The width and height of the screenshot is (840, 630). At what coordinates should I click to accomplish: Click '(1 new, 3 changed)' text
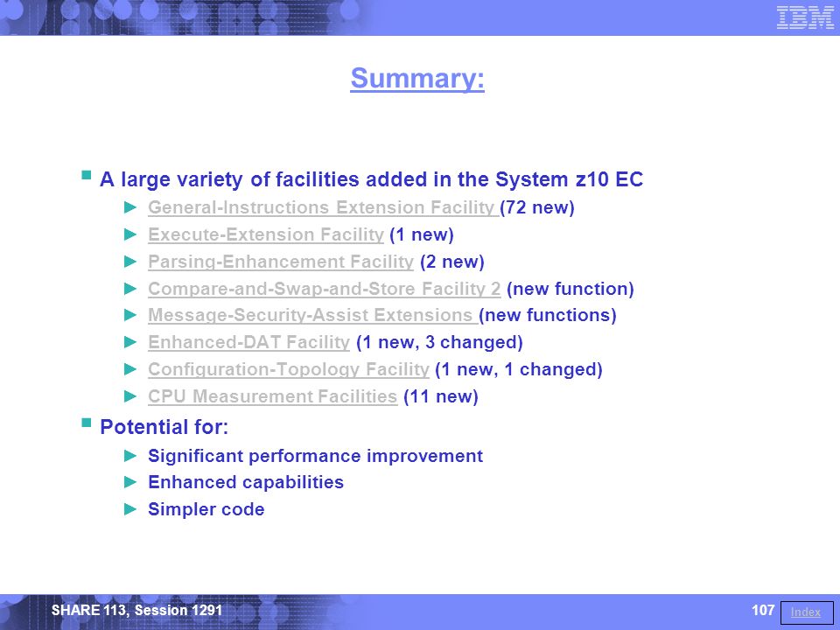(x=439, y=342)
